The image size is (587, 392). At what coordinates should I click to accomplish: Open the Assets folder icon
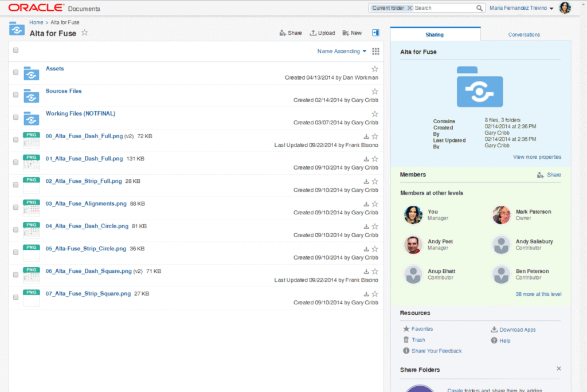coord(32,73)
